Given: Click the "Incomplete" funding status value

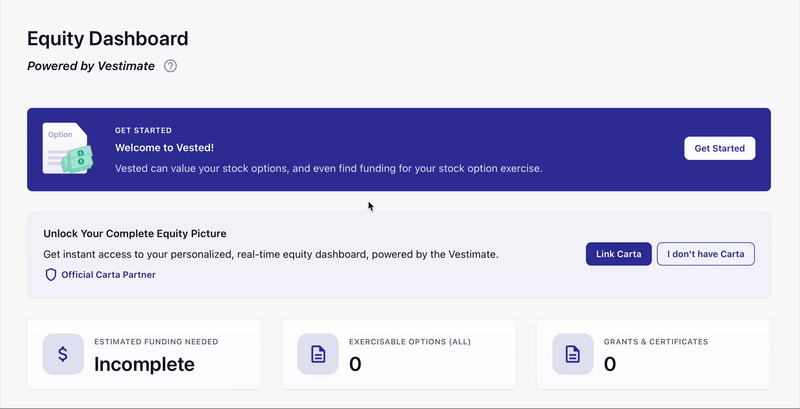Looking at the screenshot, I should tap(144, 364).
